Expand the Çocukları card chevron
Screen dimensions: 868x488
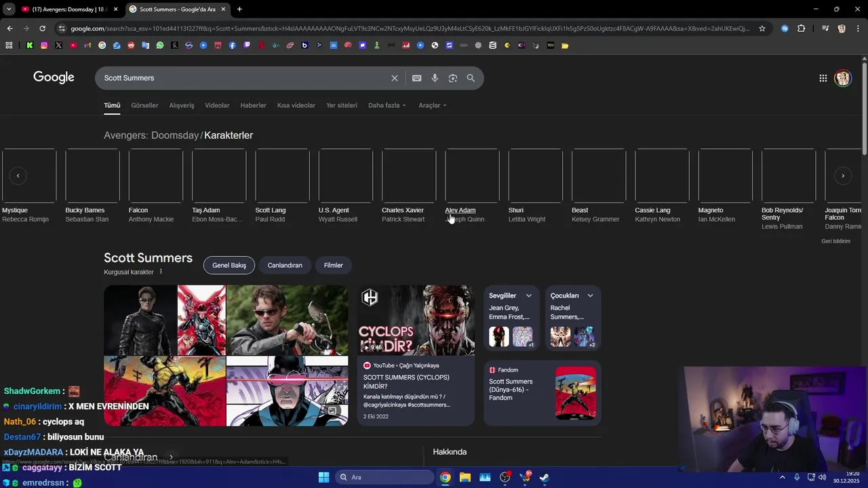(x=590, y=296)
